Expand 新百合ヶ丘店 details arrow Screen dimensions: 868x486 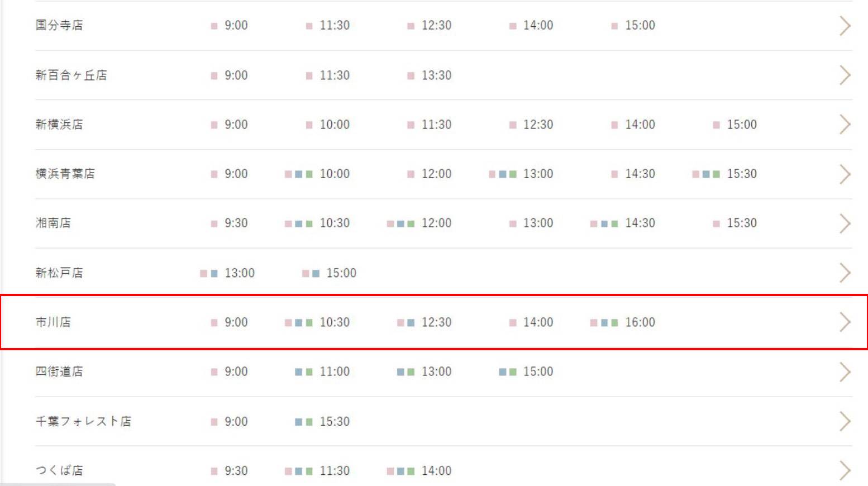[845, 75]
